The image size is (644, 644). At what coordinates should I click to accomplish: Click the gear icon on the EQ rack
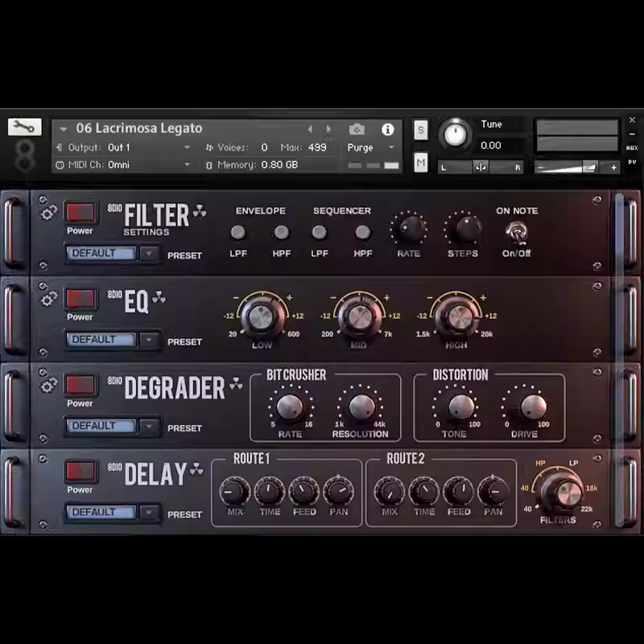tap(48, 299)
